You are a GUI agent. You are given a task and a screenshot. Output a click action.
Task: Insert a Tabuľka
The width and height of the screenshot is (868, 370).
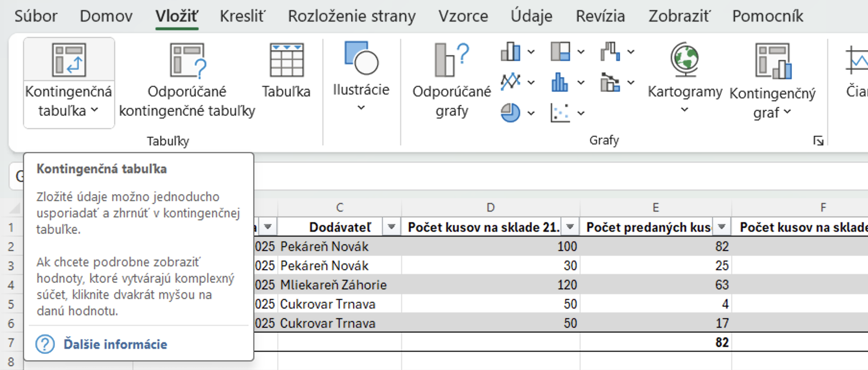(286, 71)
